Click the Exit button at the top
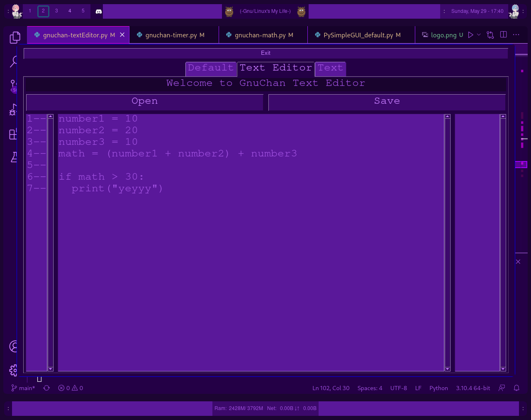The image size is (531, 420). point(265,53)
